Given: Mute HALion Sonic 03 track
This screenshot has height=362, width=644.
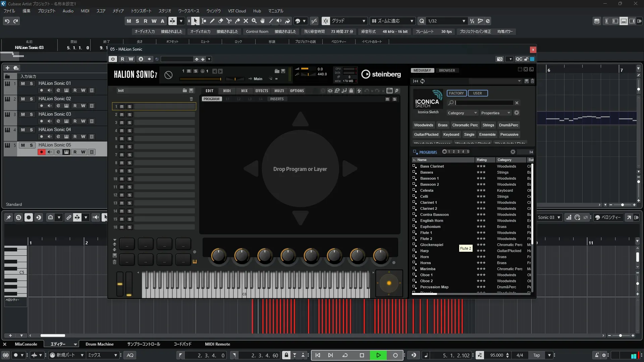Looking at the screenshot, I should pos(23,114).
